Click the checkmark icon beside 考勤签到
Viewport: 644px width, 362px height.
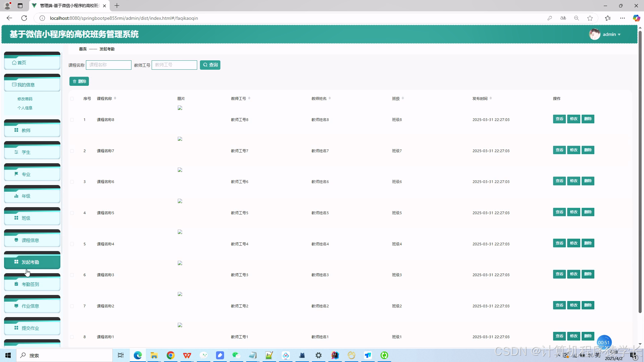[x=16, y=284]
